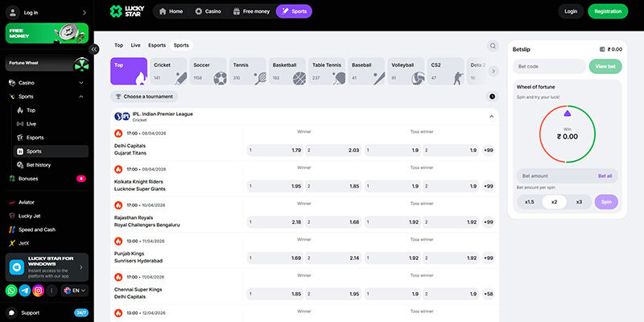The image size is (644, 322).
Task: Click the Bet code input field
Action: point(549,67)
